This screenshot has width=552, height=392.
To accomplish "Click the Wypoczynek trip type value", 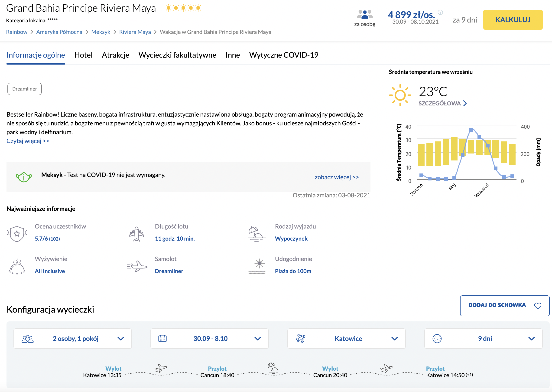I will pos(291,238).
